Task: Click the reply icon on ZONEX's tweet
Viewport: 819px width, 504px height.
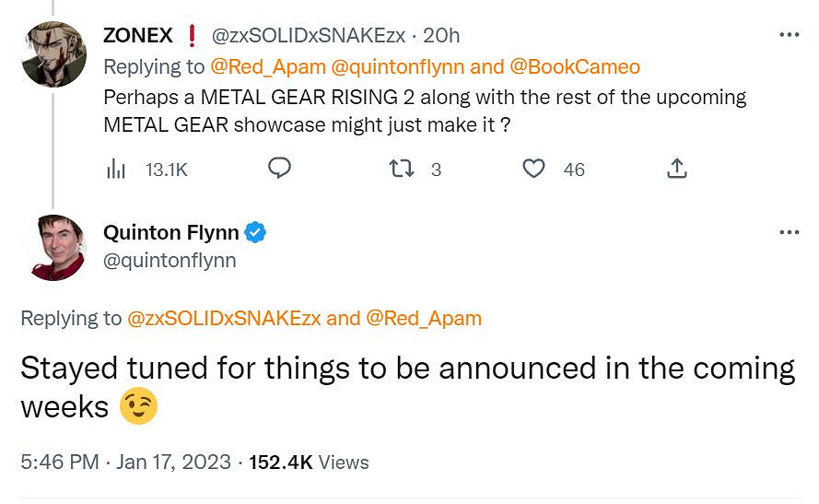Action: 280,169
